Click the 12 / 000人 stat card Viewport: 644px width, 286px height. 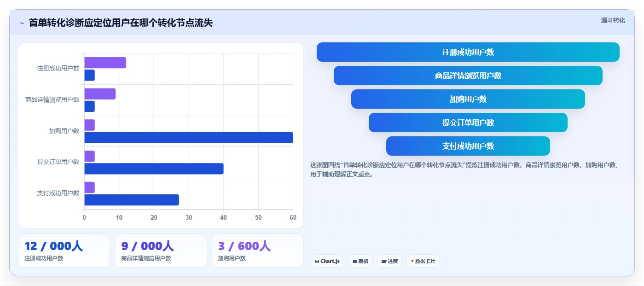click(64, 251)
